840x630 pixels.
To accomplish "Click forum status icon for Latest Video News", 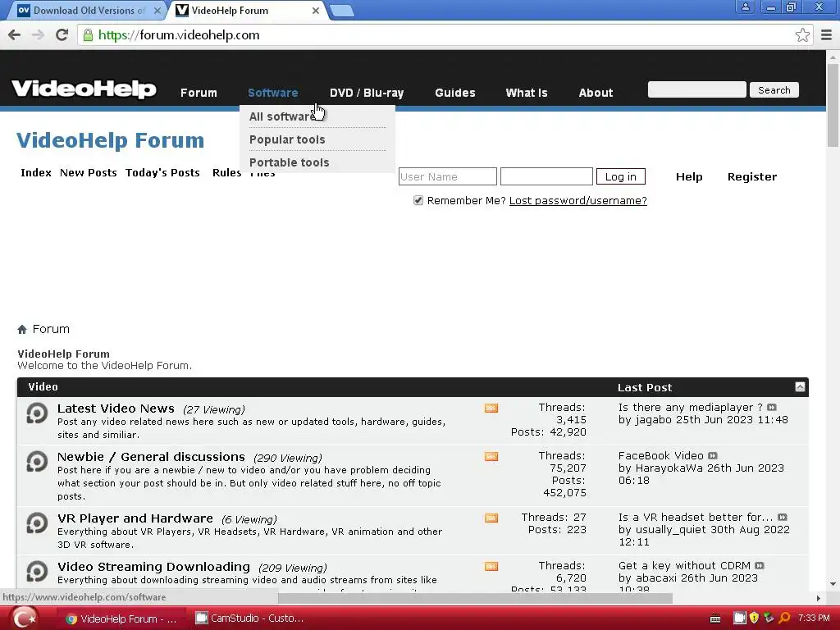I will click(37, 413).
